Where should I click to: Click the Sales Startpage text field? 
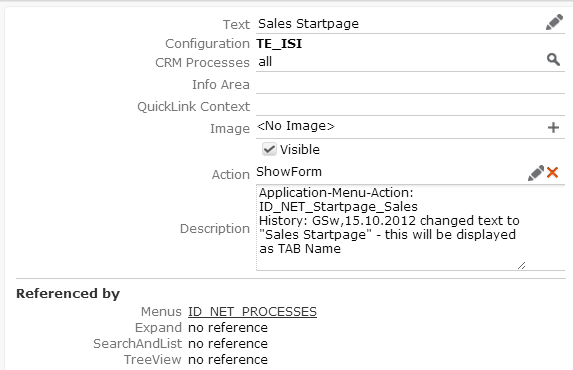(400, 24)
